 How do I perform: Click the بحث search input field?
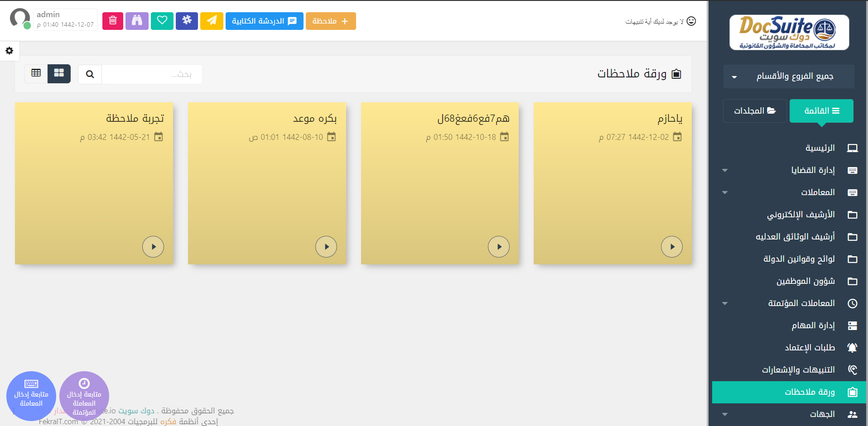click(x=152, y=74)
